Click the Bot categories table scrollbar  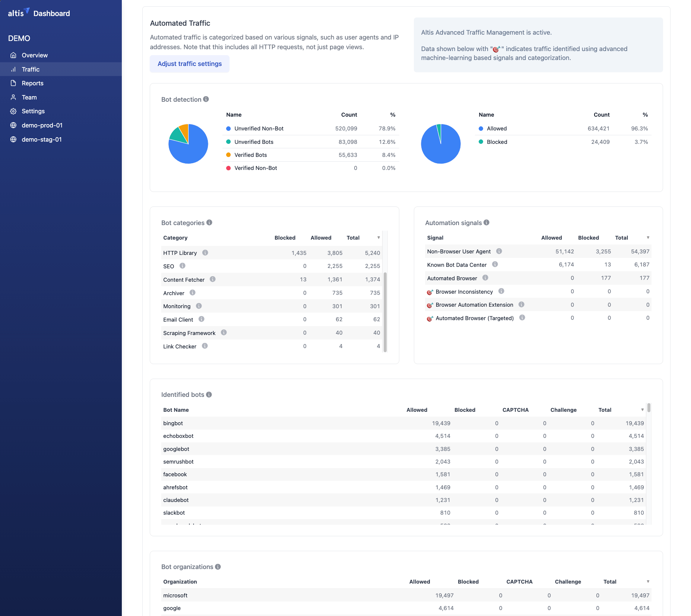(385, 312)
